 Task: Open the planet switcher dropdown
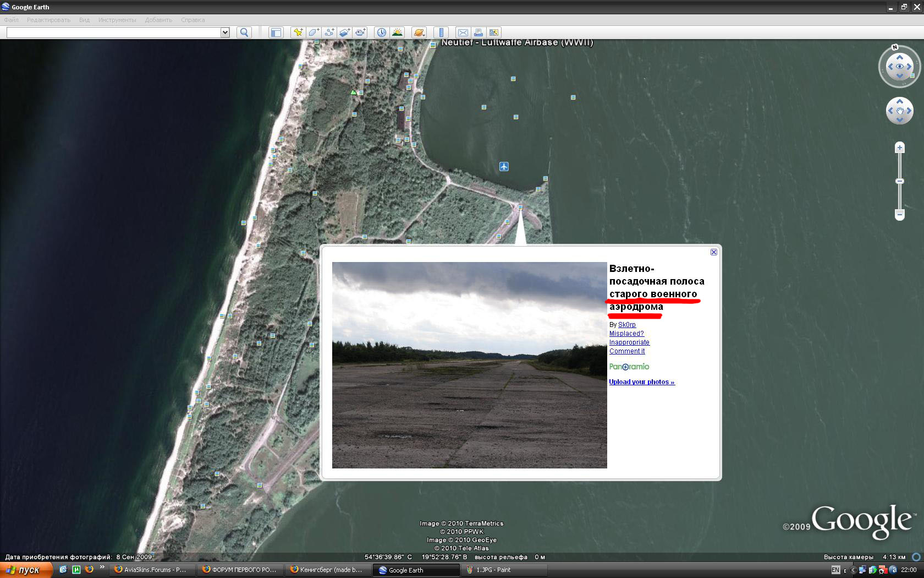click(x=419, y=32)
